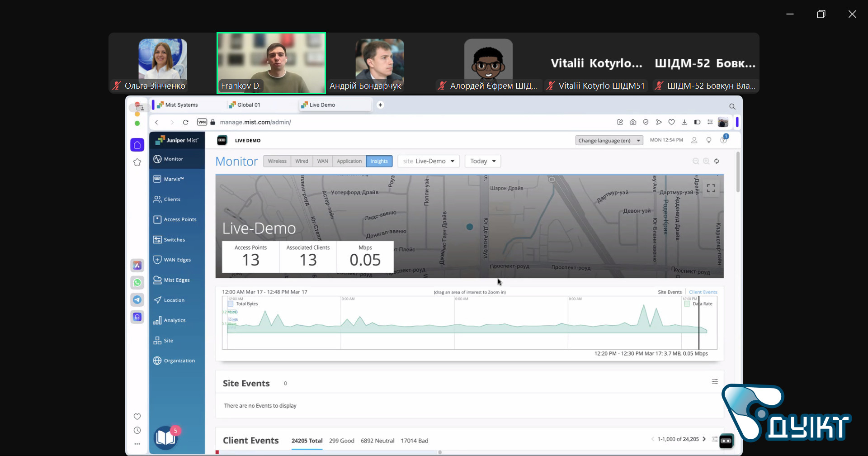Zoom out the timeline with magnifier minus

(x=696, y=161)
